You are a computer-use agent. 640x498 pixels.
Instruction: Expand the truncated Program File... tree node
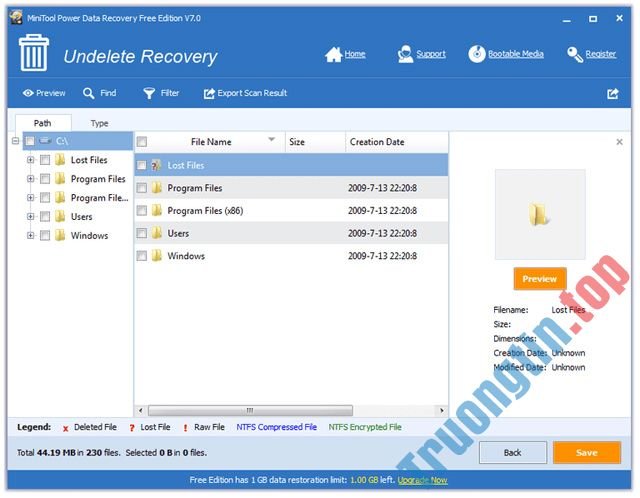click(x=31, y=198)
